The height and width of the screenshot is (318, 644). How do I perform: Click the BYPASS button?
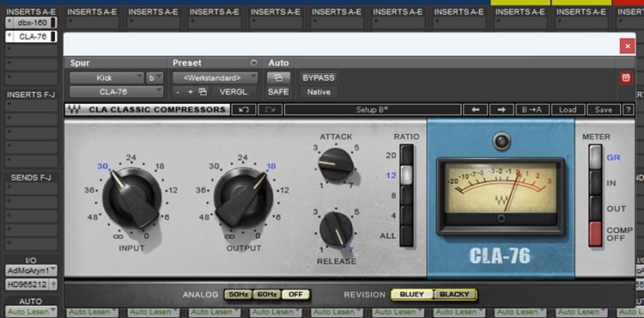pyautogui.click(x=319, y=77)
